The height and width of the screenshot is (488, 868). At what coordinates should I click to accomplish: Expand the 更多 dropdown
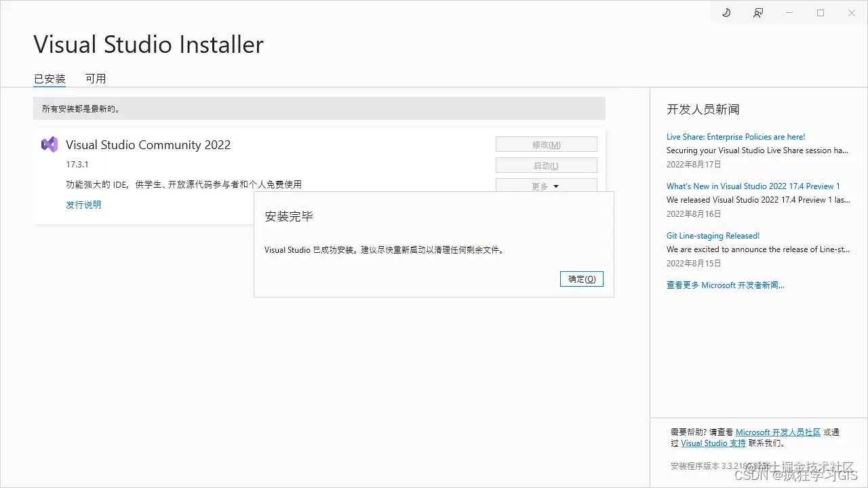click(x=547, y=186)
